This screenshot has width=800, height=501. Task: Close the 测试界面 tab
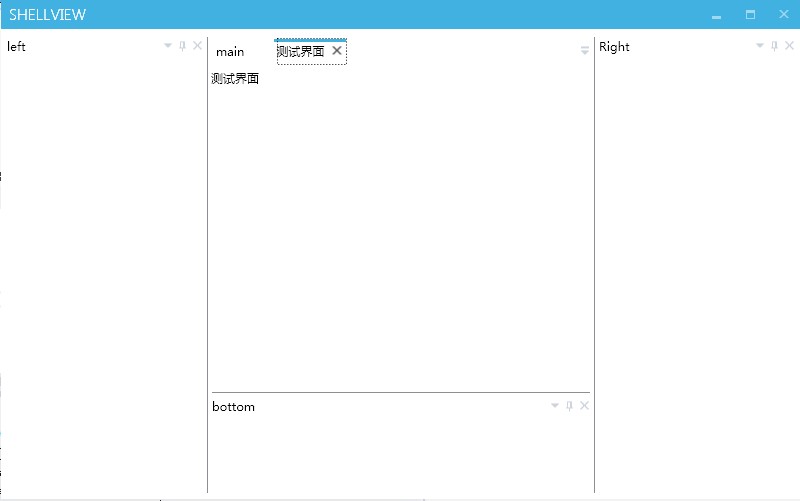click(337, 50)
